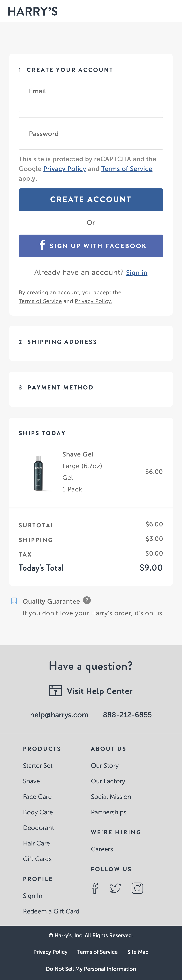182x980 pixels.
Task: Open Harry's Instagram profile icon
Action: pyautogui.click(x=137, y=888)
